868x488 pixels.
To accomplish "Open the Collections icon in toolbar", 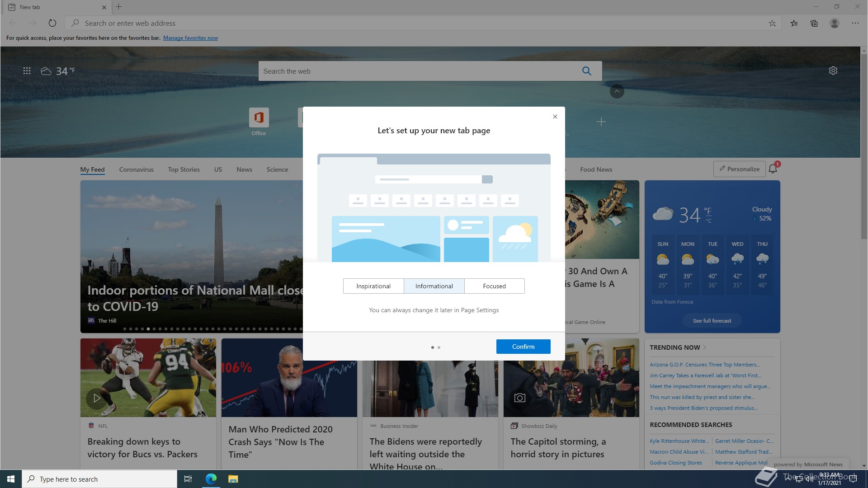I will coord(814,23).
